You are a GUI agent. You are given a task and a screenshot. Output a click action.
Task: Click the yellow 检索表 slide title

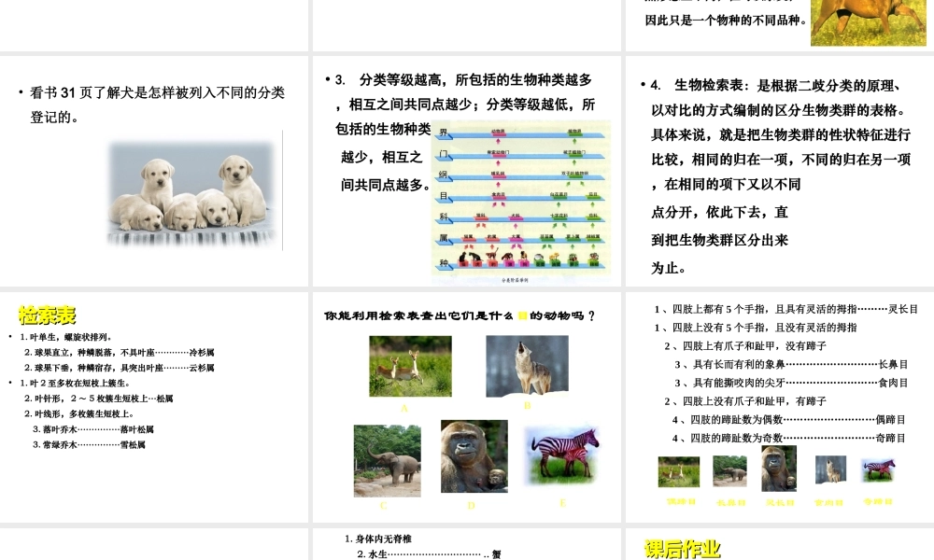(x=47, y=315)
